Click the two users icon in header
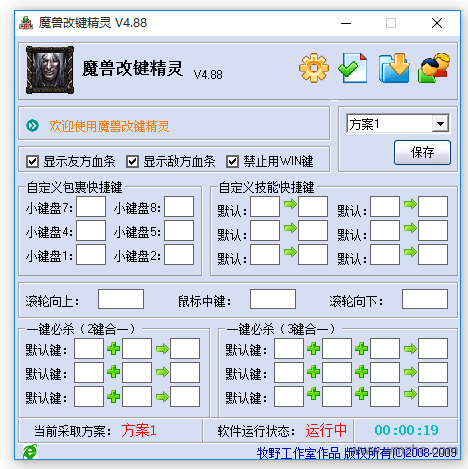Screen dimensions: 468x469 point(434,68)
